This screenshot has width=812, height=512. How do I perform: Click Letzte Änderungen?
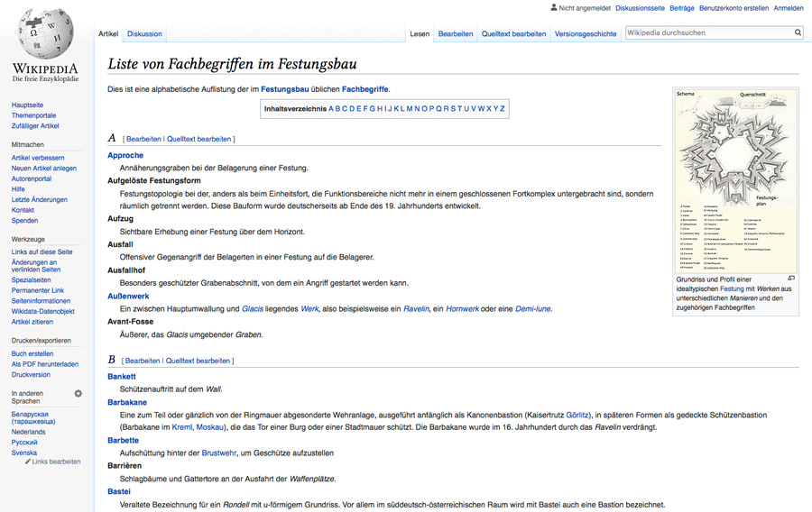40,199
